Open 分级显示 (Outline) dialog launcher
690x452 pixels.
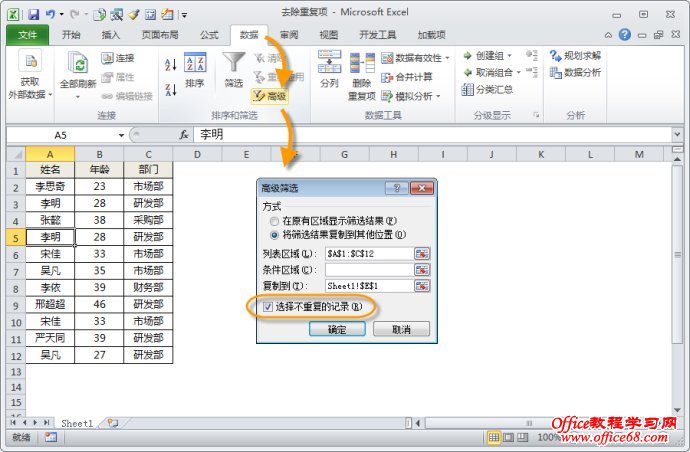pos(536,115)
